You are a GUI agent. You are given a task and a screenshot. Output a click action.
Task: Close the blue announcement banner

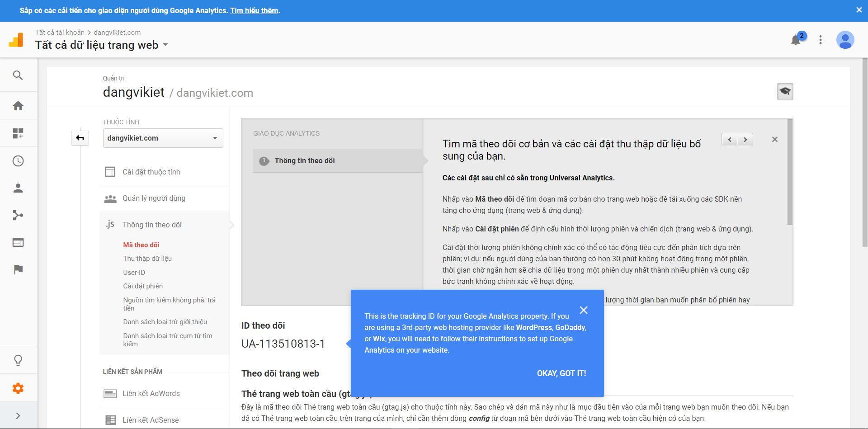(859, 10)
